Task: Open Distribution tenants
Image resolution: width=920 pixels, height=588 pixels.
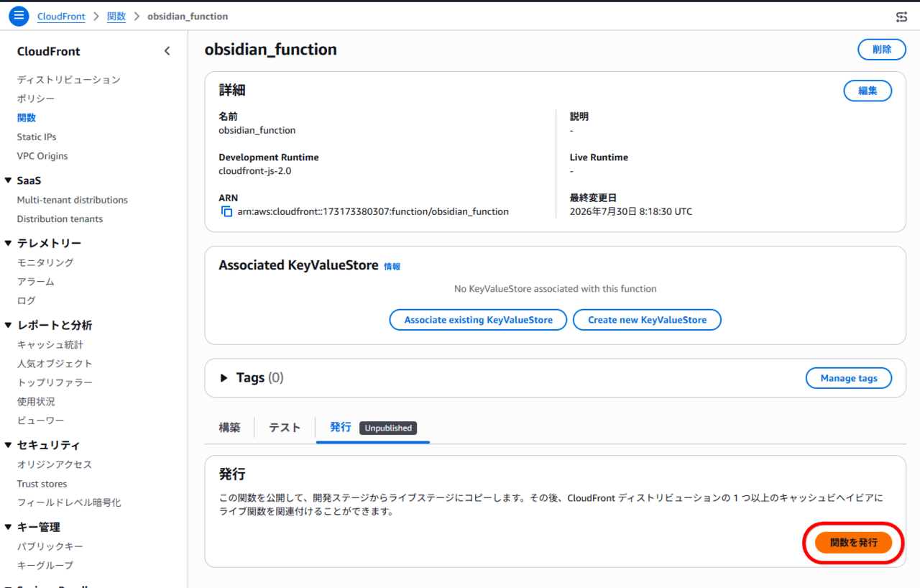Action: click(60, 219)
